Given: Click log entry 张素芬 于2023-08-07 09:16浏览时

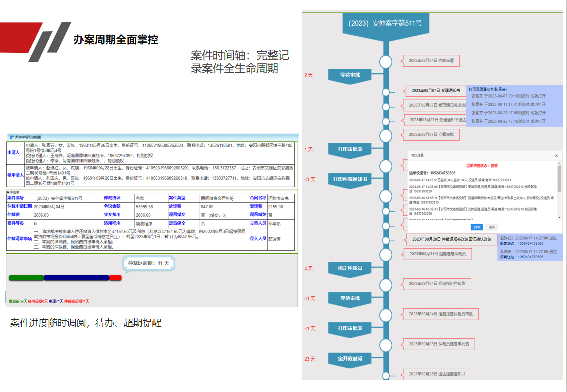Looking at the screenshot, I should click(x=509, y=96).
